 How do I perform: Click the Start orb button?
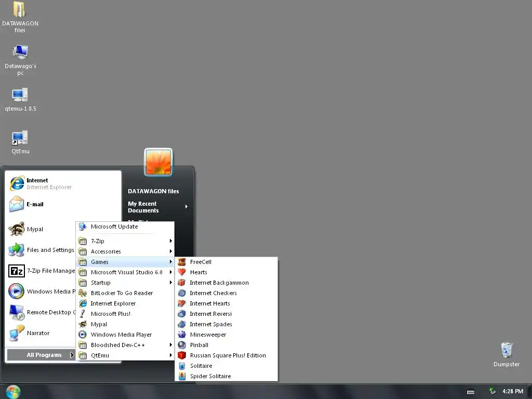(13, 392)
